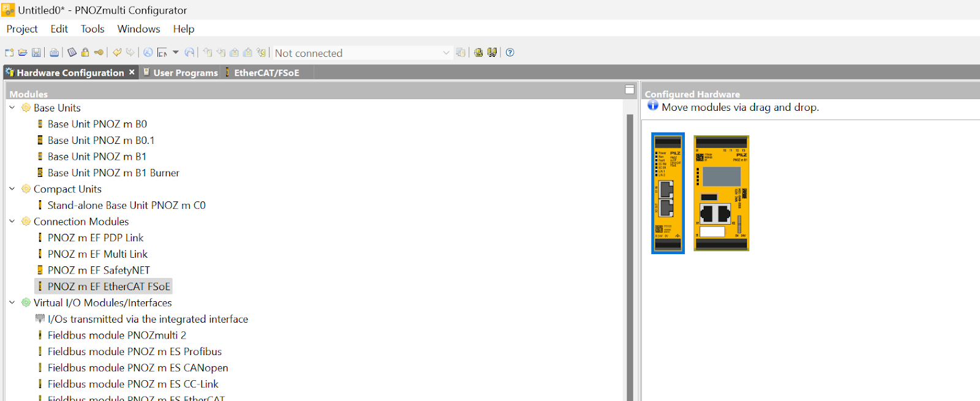
Task: Select Stand-alone Base Unit PNOZ m C0
Action: coord(126,205)
